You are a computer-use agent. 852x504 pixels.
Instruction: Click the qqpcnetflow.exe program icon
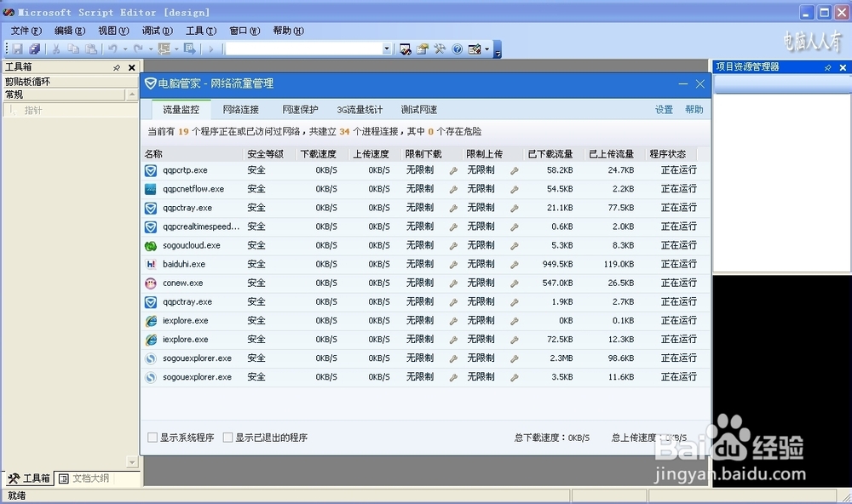tap(151, 189)
